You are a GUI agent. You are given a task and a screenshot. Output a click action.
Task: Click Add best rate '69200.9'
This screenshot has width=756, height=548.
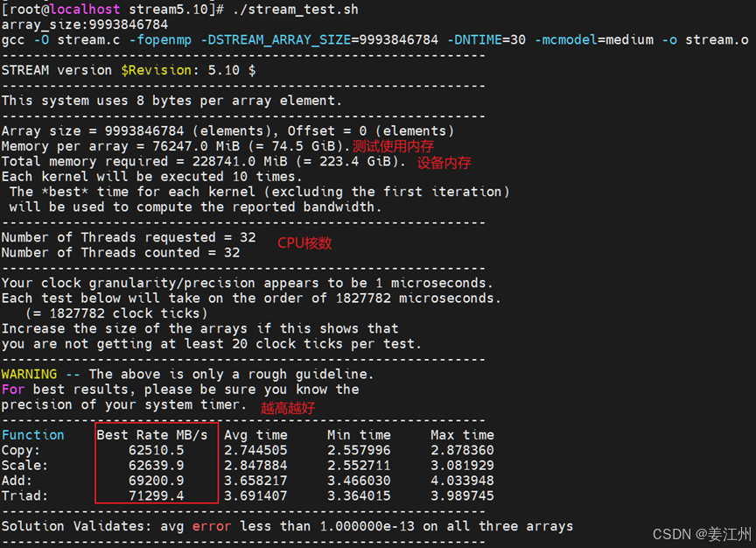tap(157, 481)
